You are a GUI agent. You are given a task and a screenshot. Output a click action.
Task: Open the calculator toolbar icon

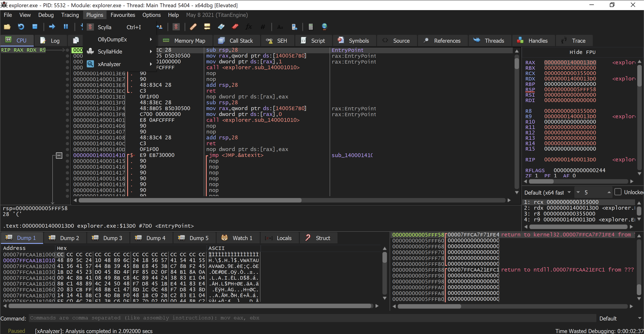(311, 27)
